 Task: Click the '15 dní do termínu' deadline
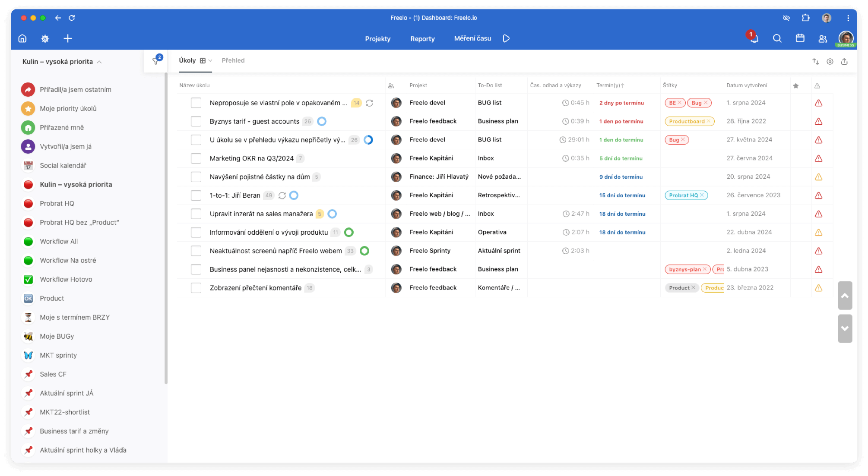622,195
